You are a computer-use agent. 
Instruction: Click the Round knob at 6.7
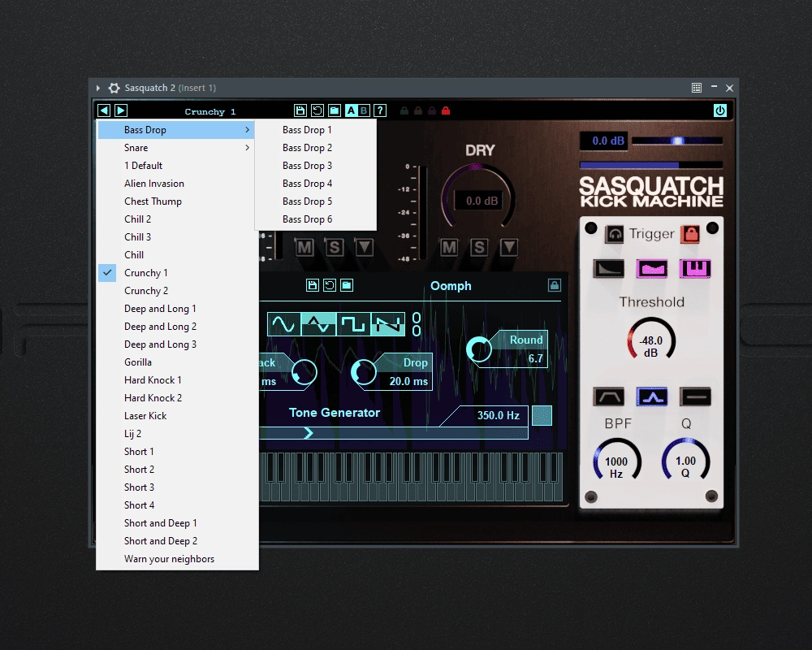[x=479, y=349]
